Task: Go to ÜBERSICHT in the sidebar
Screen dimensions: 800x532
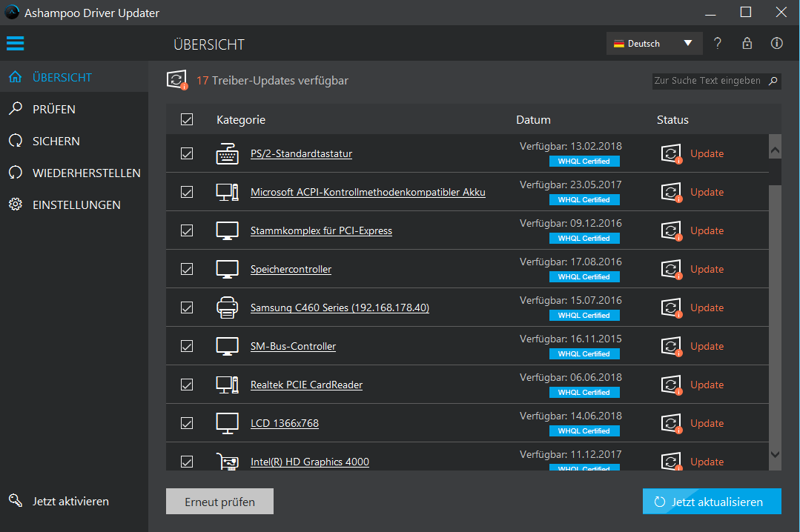Action: 74,77
